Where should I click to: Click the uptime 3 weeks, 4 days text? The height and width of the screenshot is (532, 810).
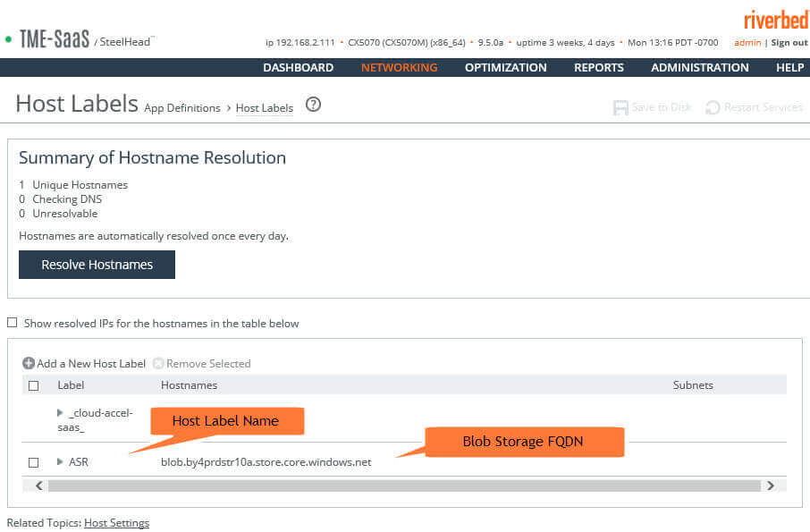click(565, 42)
